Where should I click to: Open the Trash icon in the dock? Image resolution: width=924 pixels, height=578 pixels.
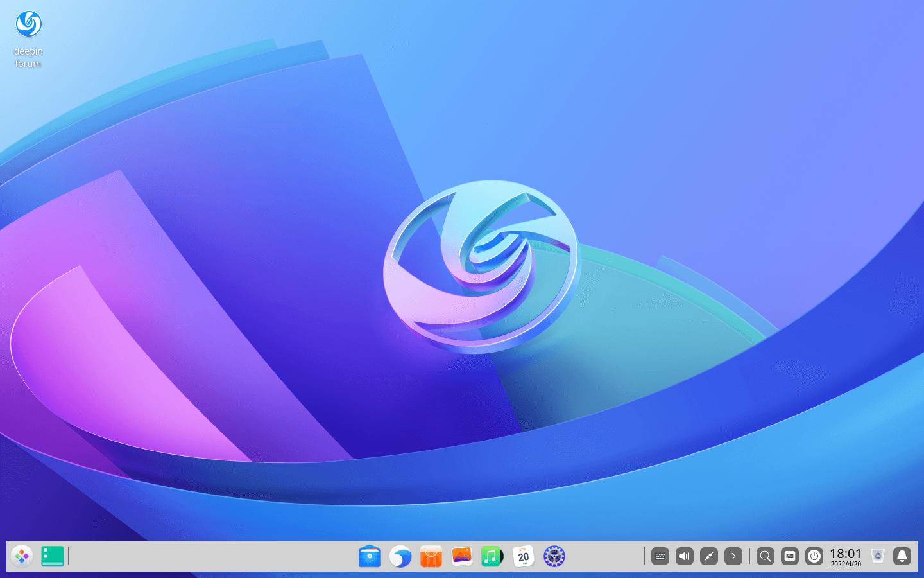(878, 556)
